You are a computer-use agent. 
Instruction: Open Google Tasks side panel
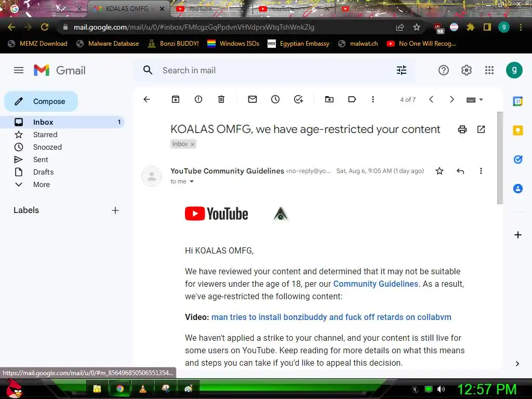point(518,159)
